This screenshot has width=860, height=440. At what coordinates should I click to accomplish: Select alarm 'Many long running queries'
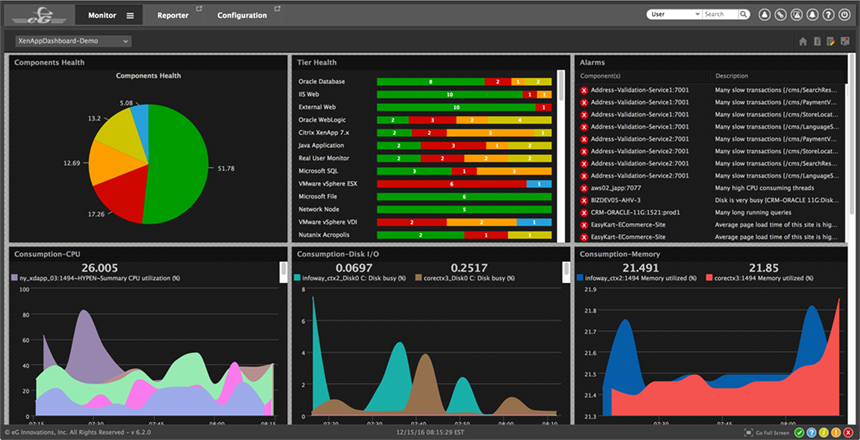click(753, 212)
